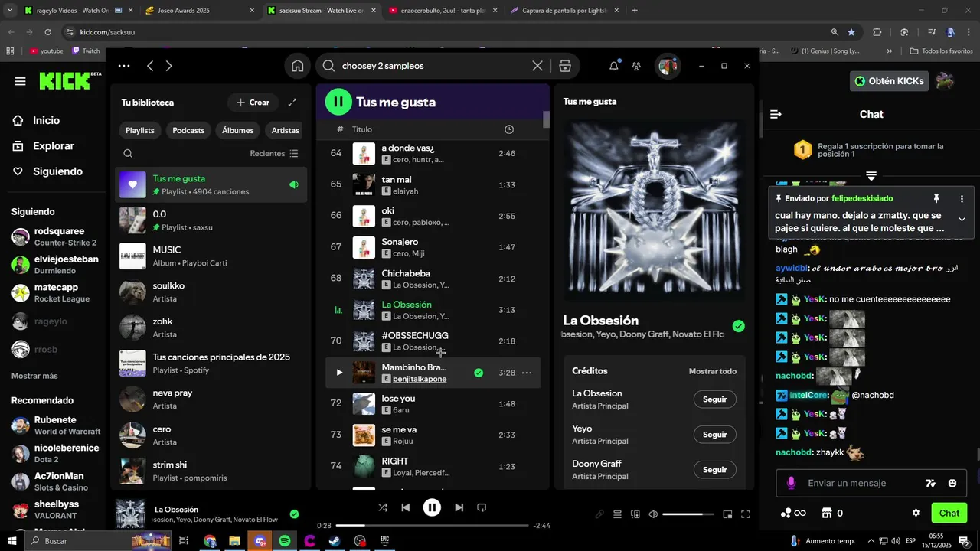
Task: Go to Spotify Home icon
Action: coord(298,66)
